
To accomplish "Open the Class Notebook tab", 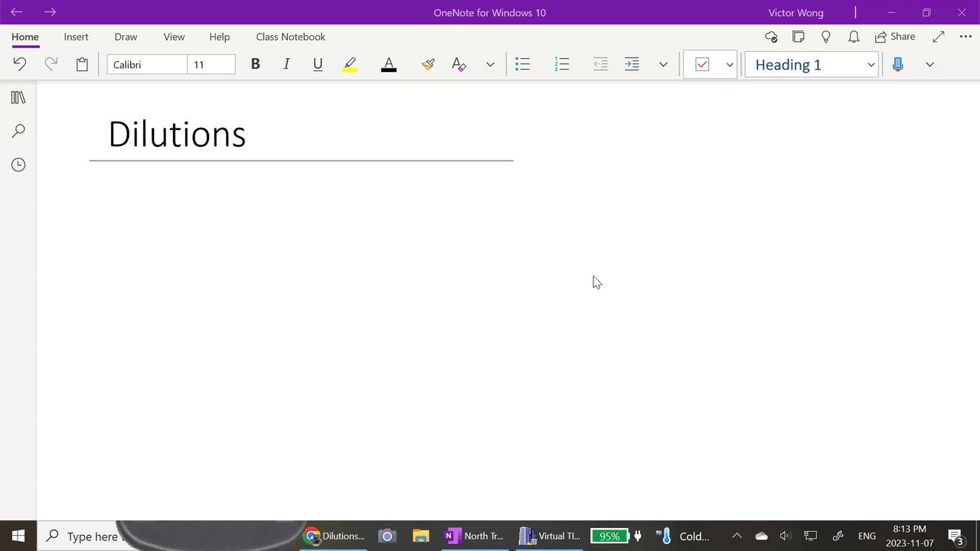I will click(291, 37).
